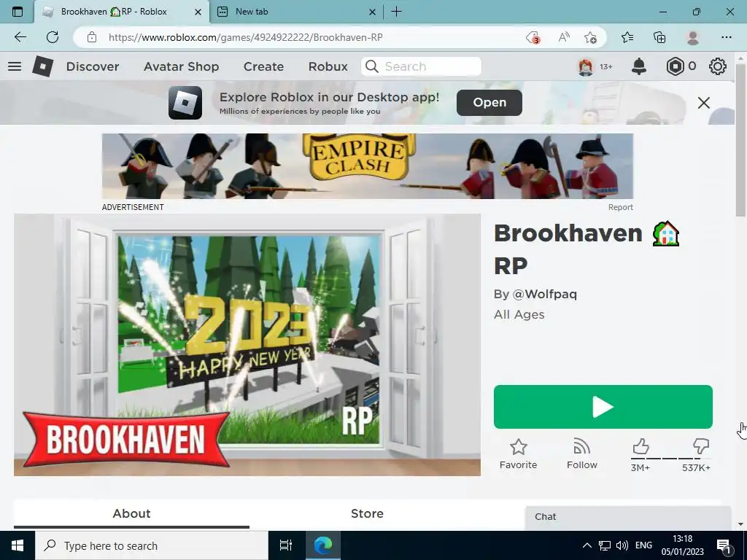Play Brookhaven RP with the green button
Image resolution: width=747 pixels, height=560 pixels.
point(603,407)
